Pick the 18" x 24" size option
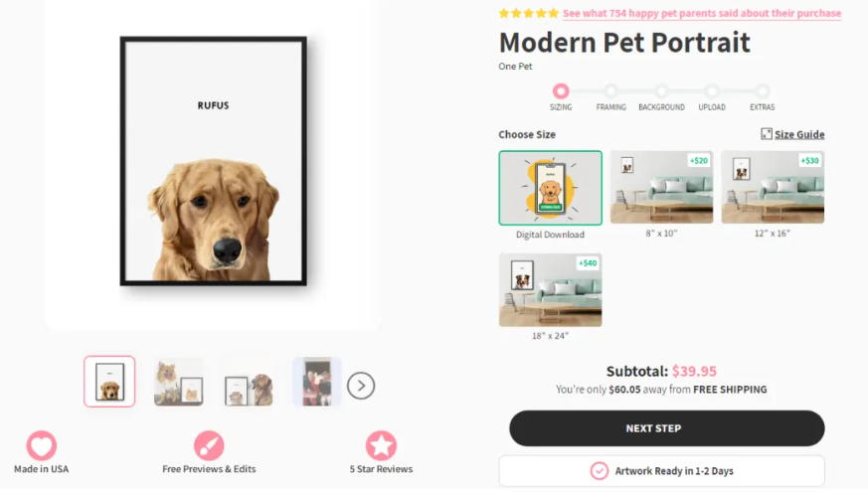This screenshot has height=495, width=868. coord(550,290)
